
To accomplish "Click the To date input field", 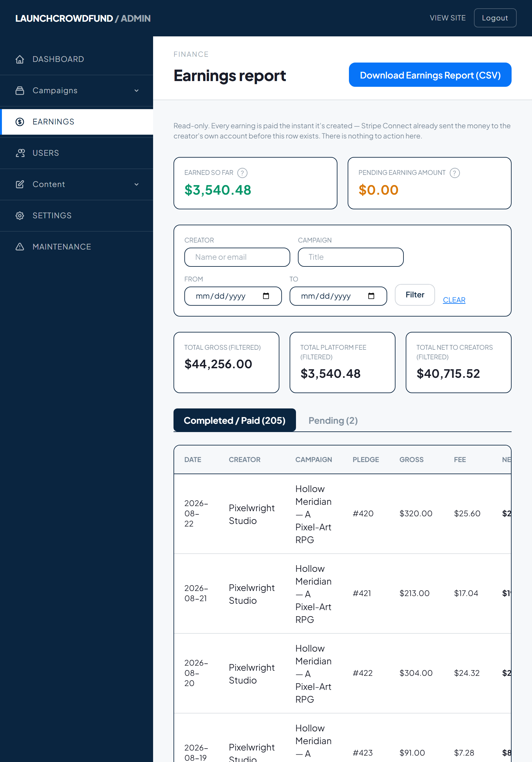I will [x=338, y=296].
